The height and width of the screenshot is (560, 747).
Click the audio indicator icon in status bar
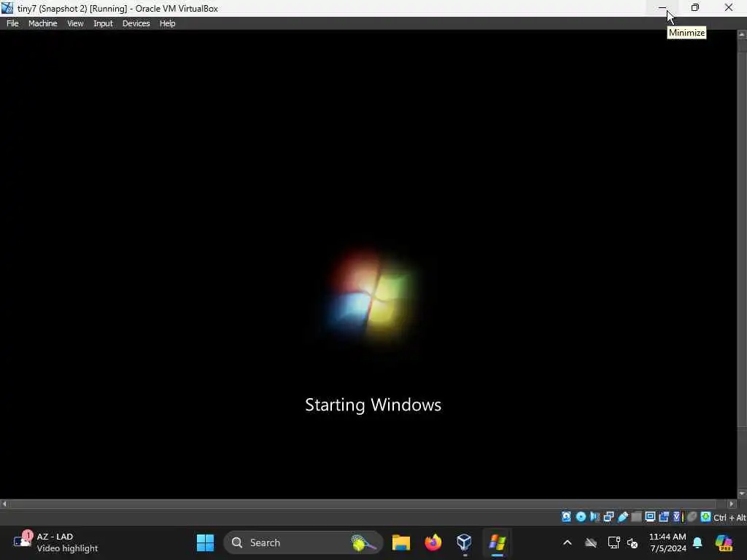point(594,517)
